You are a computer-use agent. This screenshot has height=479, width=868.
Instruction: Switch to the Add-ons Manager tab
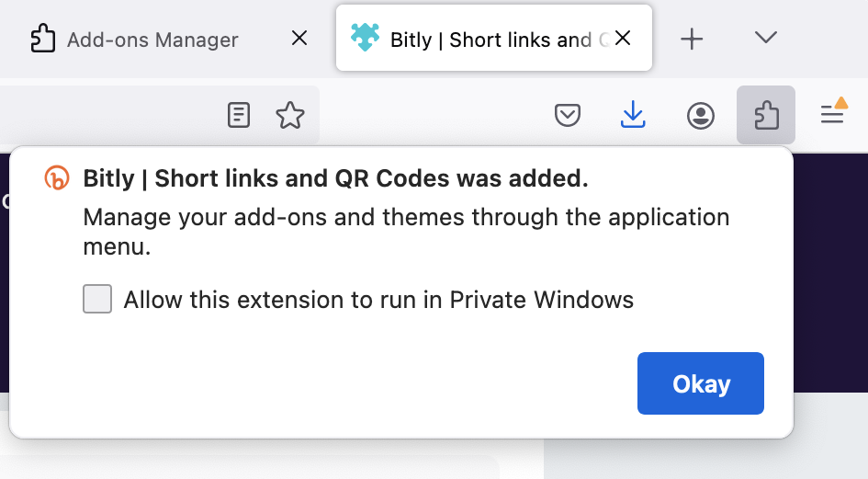click(x=152, y=40)
